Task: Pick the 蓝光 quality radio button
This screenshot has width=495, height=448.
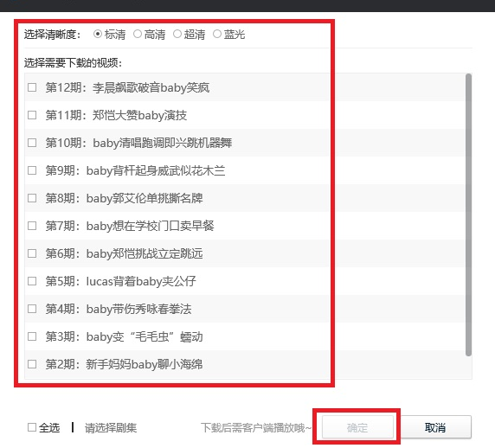Action: 217,34
